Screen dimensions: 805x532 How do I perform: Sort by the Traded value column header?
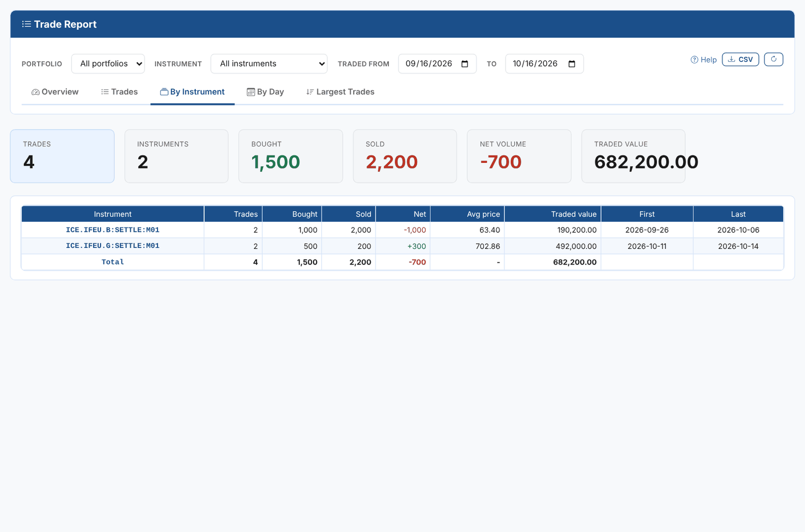553,214
